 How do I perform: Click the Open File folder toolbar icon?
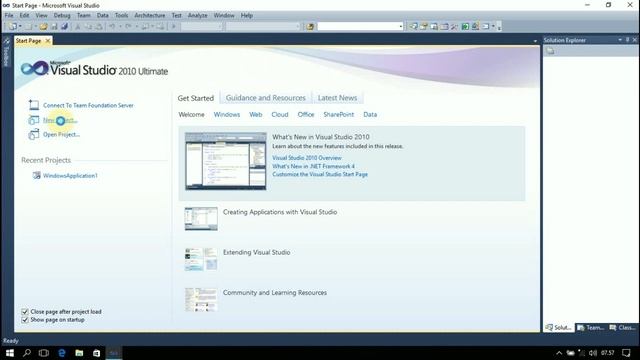pos(43,27)
